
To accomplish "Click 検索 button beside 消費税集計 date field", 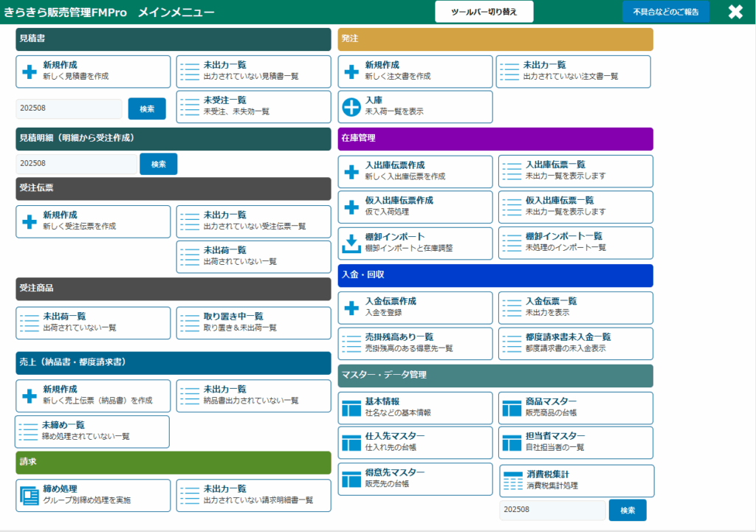I will tap(628, 510).
